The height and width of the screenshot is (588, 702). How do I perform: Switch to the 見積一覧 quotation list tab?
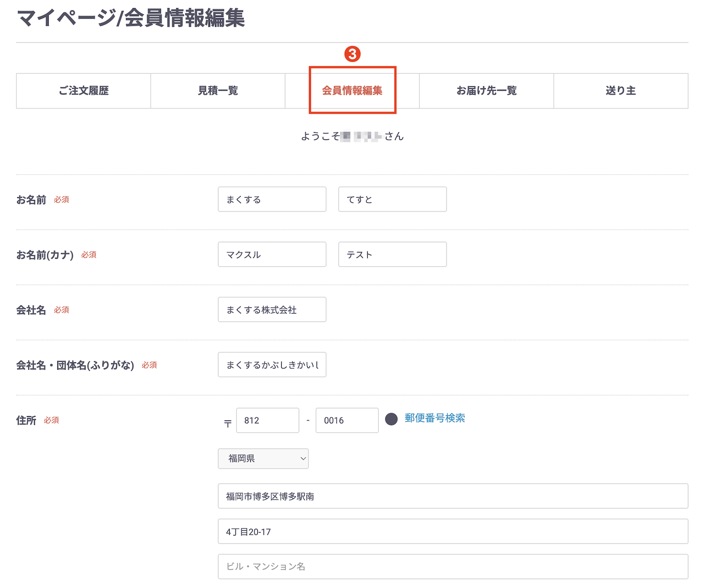218,91
